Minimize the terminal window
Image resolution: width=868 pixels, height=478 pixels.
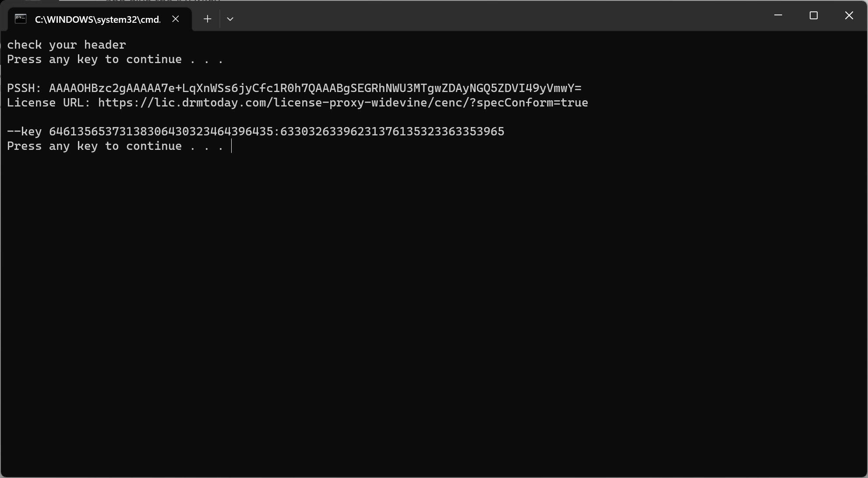click(x=778, y=15)
